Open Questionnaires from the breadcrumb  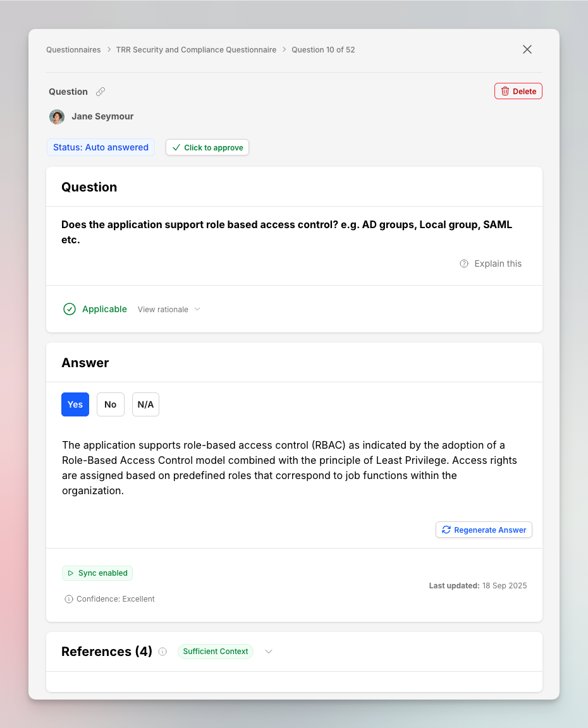[73, 49]
